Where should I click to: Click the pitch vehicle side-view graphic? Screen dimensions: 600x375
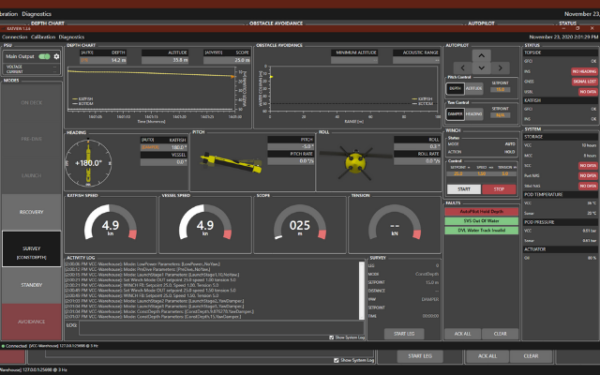coord(231,163)
